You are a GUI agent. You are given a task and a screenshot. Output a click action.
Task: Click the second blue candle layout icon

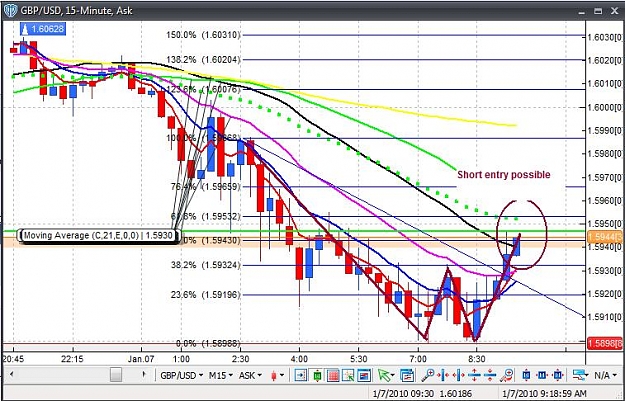point(542,375)
